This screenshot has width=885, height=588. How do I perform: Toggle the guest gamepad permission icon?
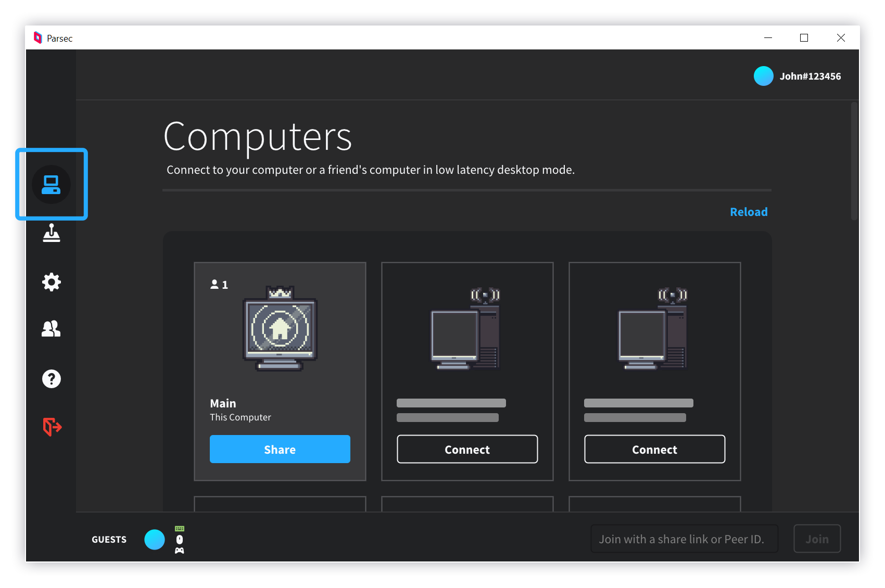coord(180,551)
